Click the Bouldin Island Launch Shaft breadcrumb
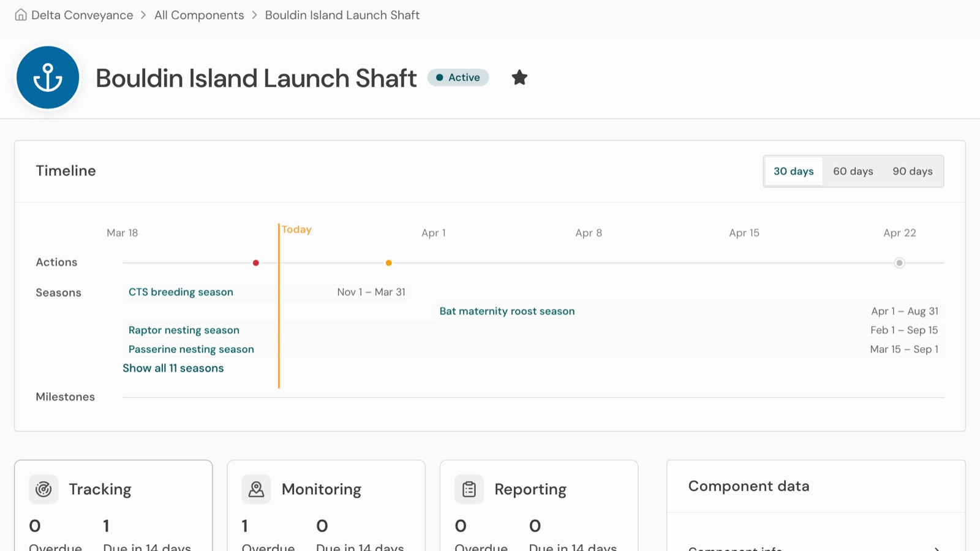This screenshot has height=551, width=980. [x=342, y=15]
